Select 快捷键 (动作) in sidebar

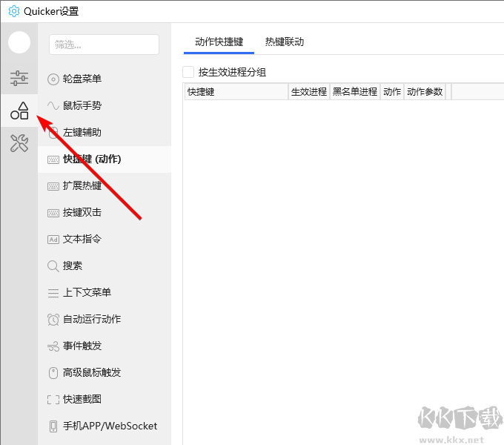tap(105, 159)
